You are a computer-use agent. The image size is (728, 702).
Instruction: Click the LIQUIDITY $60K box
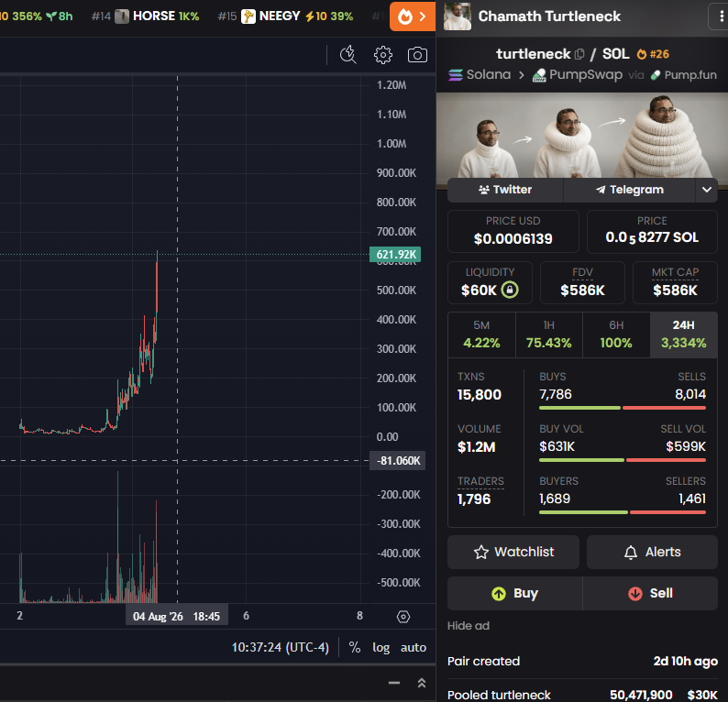(490, 282)
